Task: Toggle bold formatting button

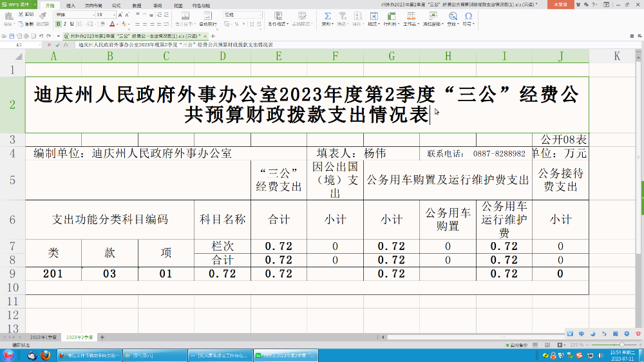Action: [59, 24]
